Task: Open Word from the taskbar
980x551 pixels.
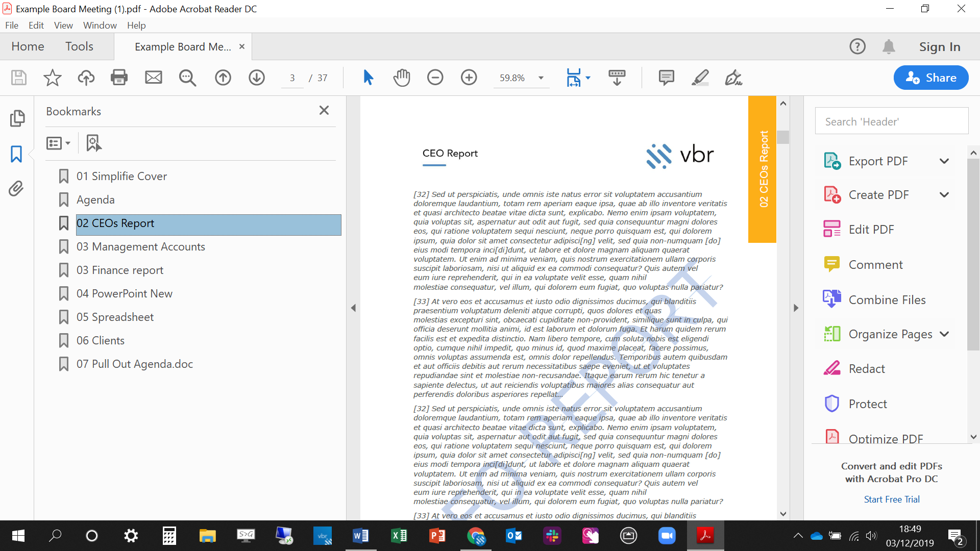Action: click(x=361, y=536)
